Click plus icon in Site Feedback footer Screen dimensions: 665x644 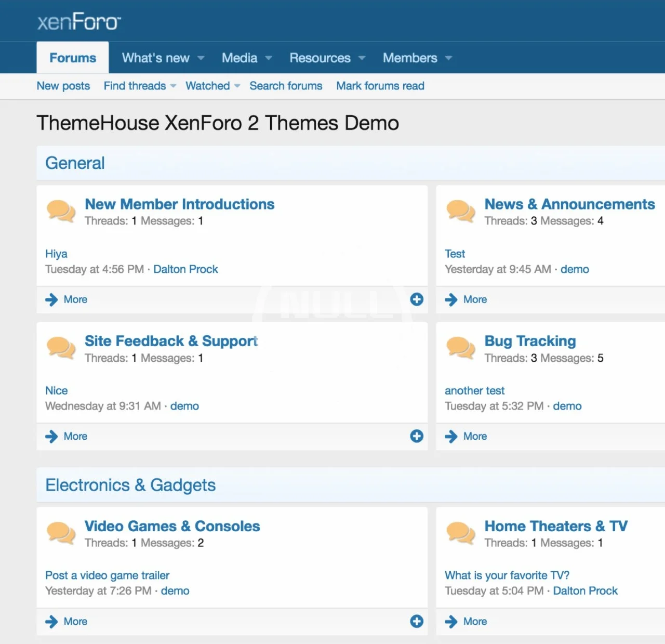coord(417,436)
